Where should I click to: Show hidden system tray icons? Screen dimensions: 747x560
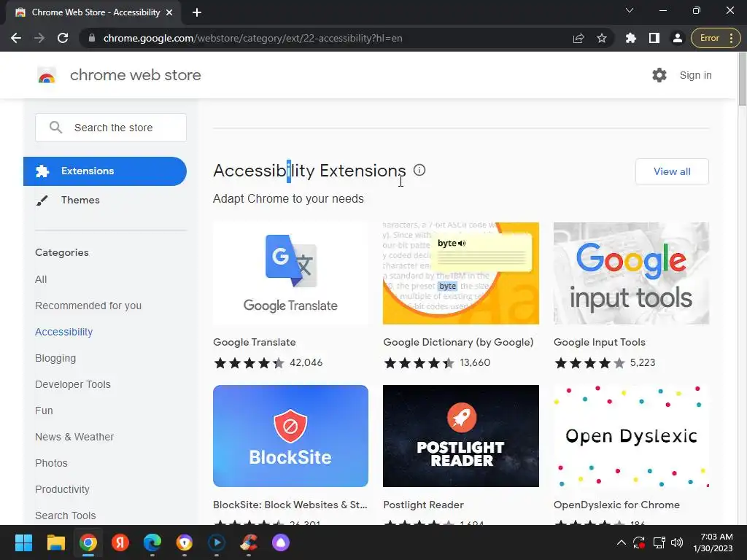[622, 542]
